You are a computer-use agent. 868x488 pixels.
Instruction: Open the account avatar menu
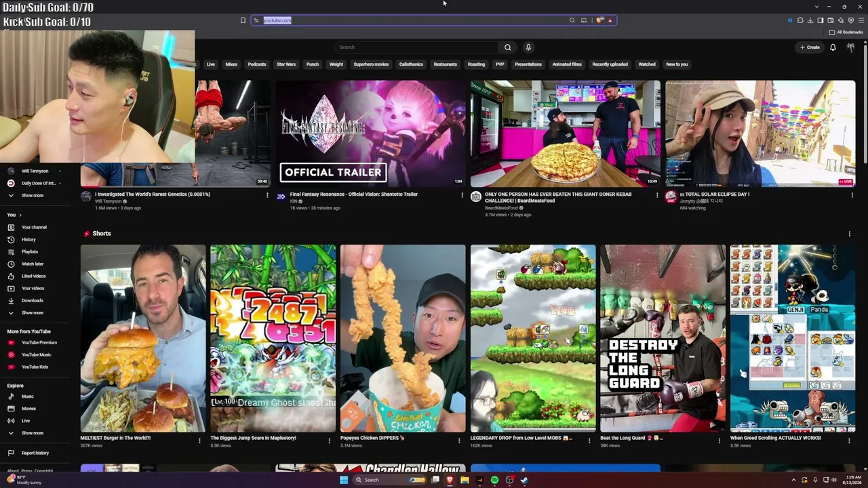click(850, 47)
